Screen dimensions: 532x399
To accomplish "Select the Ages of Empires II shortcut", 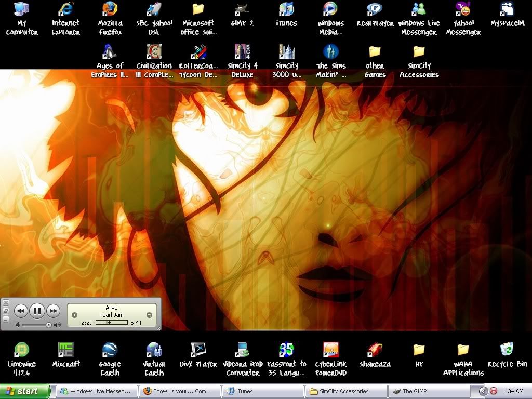I will coord(110,61).
